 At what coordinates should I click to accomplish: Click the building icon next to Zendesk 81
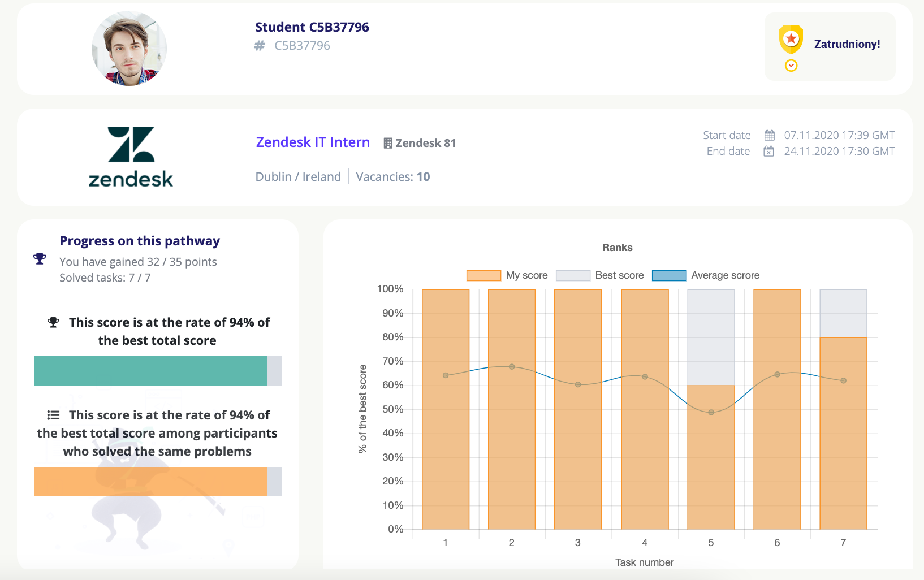388,143
